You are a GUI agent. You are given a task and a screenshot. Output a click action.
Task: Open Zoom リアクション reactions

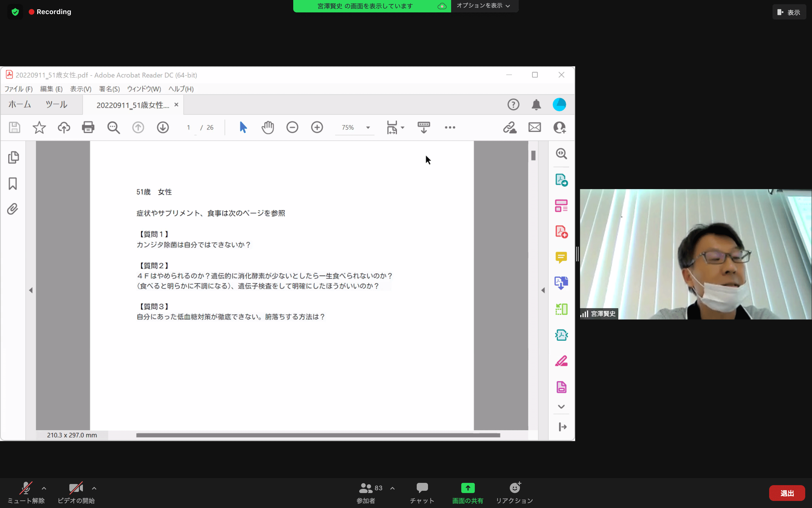click(514, 493)
